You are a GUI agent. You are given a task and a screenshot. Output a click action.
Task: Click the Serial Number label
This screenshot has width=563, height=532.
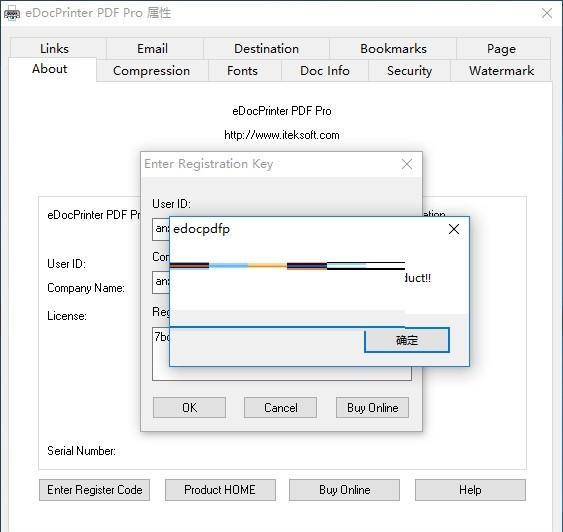pyautogui.click(x=81, y=451)
